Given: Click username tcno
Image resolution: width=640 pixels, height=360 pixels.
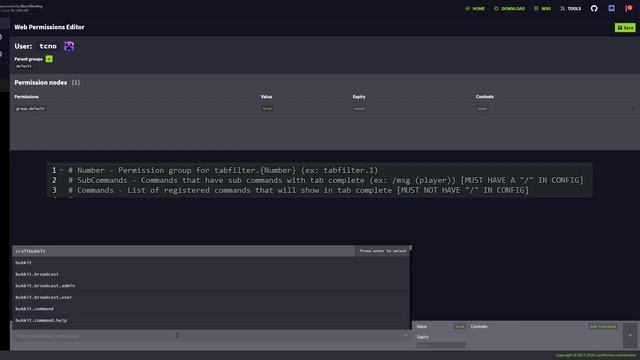Looking at the screenshot, I should (48, 46).
